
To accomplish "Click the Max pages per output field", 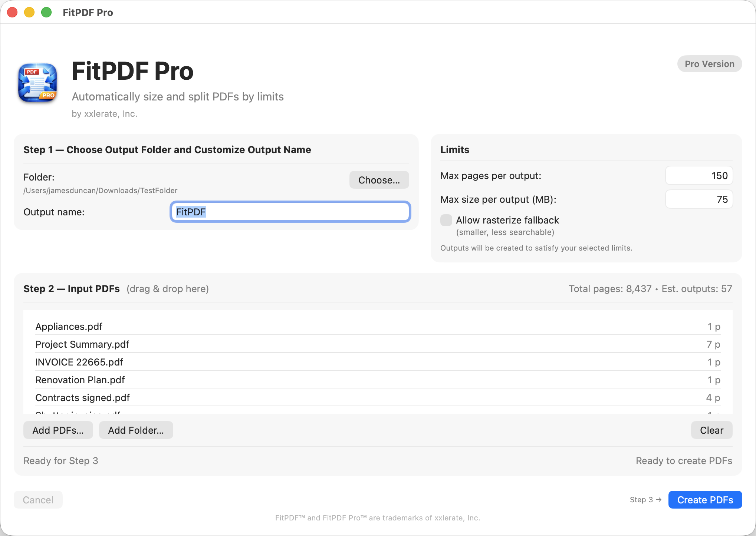I will tap(699, 176).
